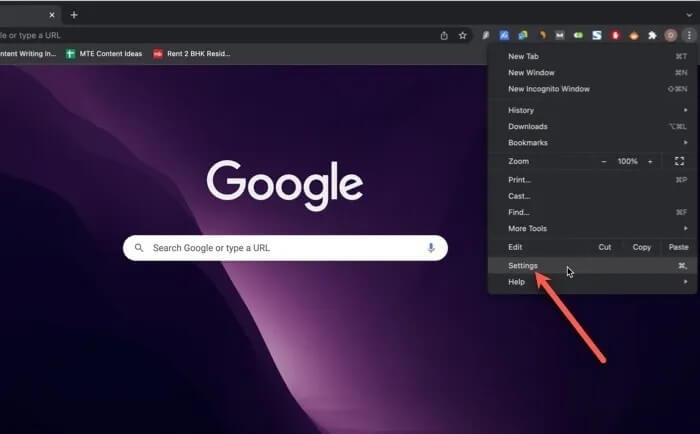The image size is (700, 434).
Task: Bookmark this tab with the star icon
Action: [x=462, y=36]
